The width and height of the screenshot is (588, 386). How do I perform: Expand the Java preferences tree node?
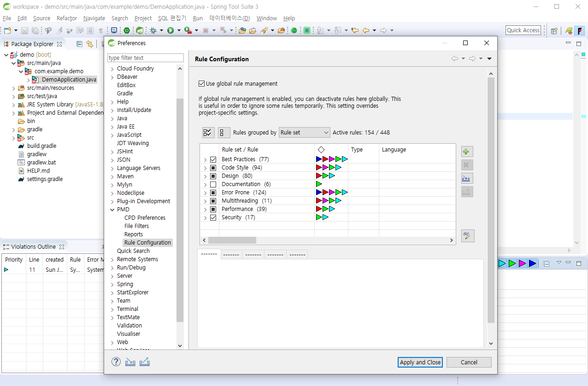[x=112, y=118]
